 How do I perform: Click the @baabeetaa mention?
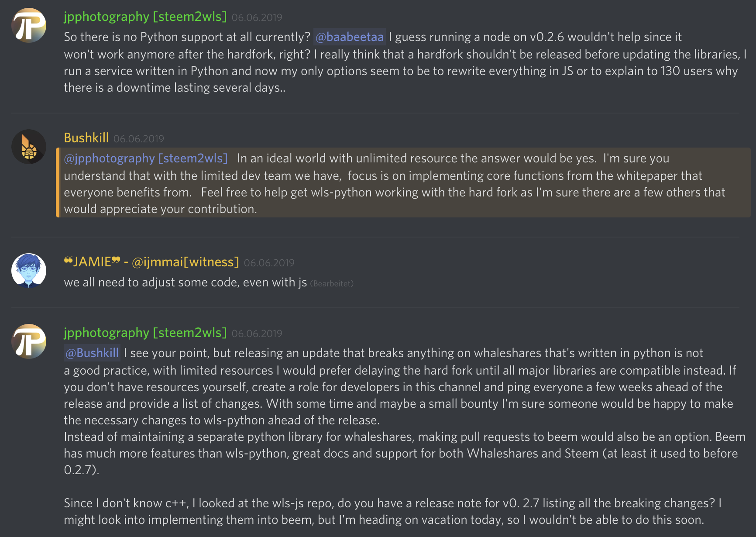(349, 37)
